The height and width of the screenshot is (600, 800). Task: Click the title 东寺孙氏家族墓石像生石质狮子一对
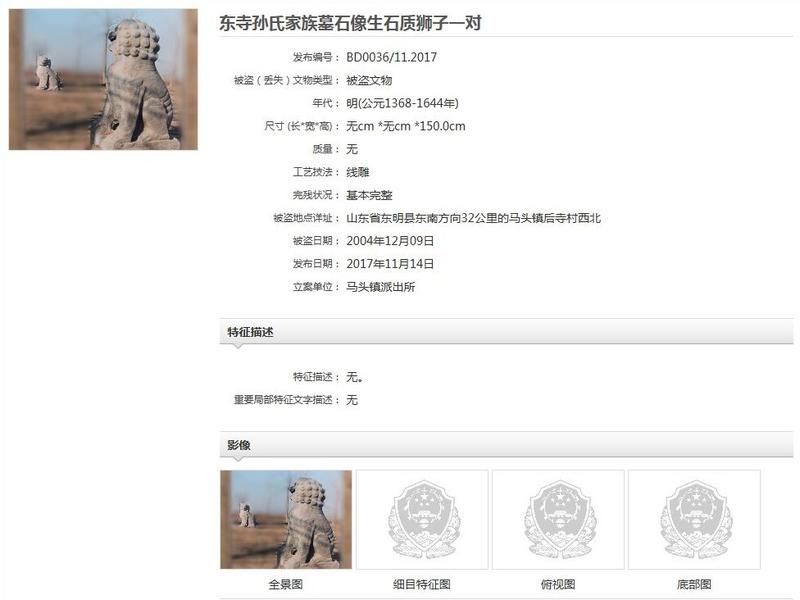click(351, 23)
